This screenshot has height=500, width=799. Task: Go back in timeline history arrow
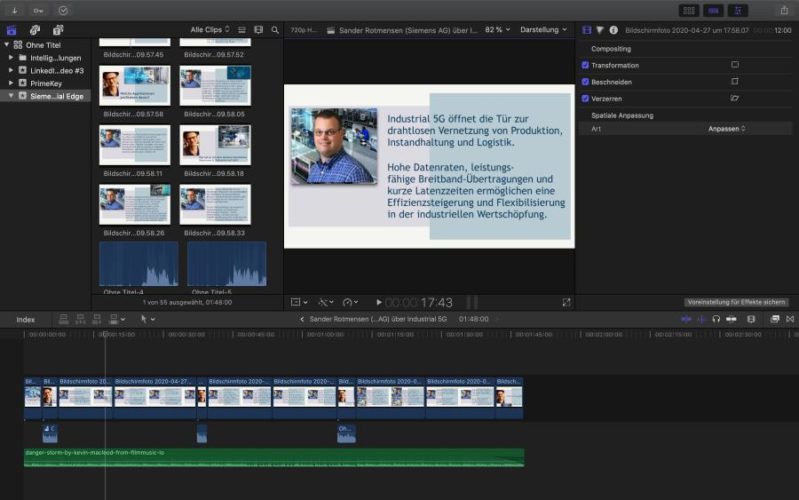point(302,319)
